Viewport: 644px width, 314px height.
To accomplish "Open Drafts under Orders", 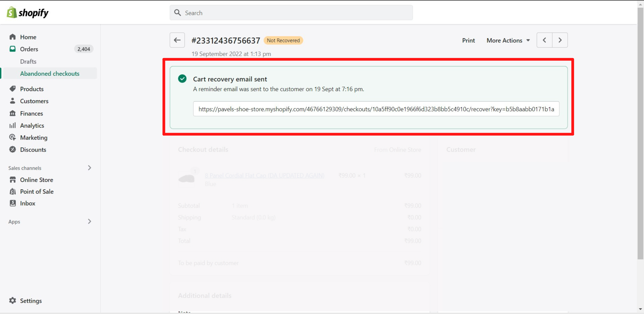I will [28, 61].
